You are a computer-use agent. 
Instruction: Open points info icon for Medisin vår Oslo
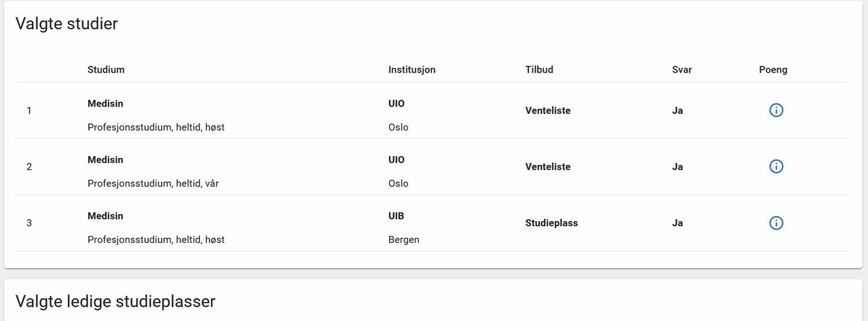776,166
